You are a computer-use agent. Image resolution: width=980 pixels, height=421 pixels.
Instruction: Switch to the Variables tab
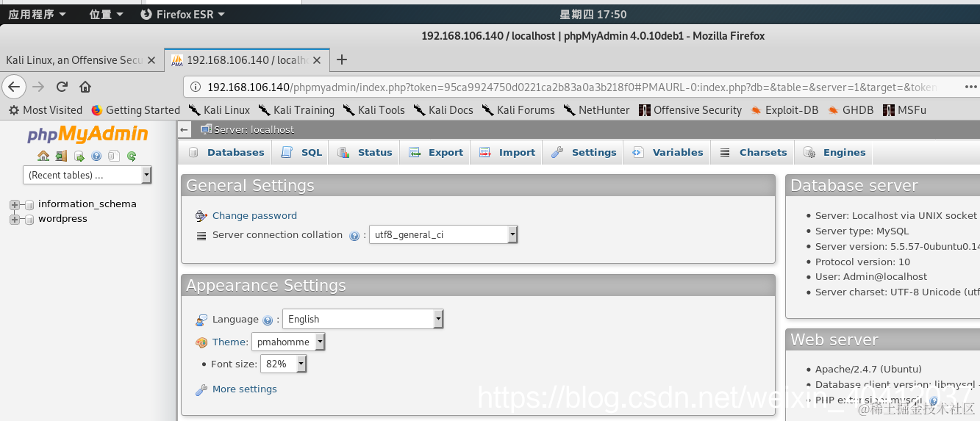click(668, 152)
